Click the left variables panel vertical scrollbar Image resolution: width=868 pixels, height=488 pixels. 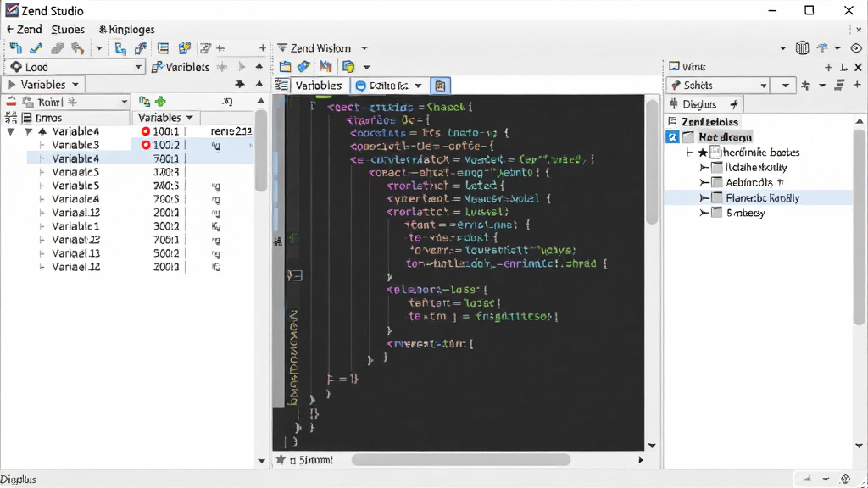[x=261, y=149]
